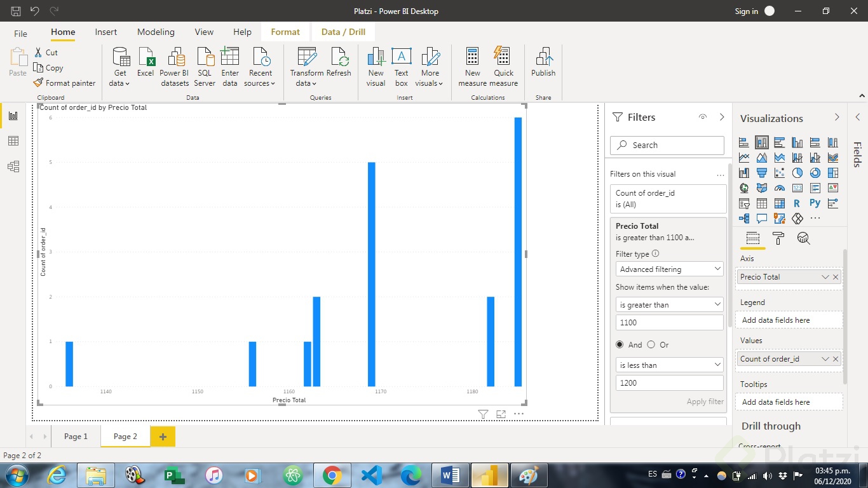Remove Precio Total from the Axis
The image size is (868, 488).
(836, 277)
